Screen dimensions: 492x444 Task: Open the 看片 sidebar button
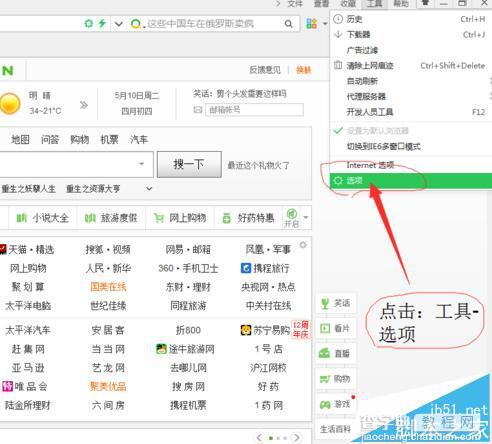coord(336,328)
